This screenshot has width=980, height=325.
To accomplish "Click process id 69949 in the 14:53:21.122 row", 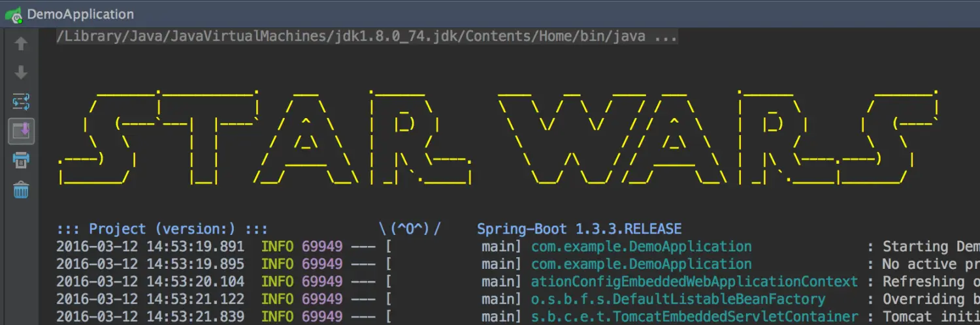I will 322,300.
